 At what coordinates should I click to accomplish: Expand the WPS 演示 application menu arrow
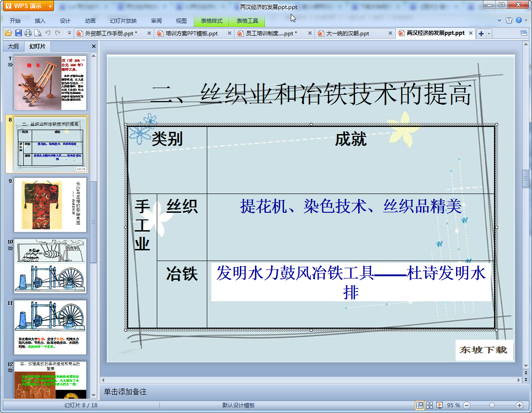click(50, 6)
